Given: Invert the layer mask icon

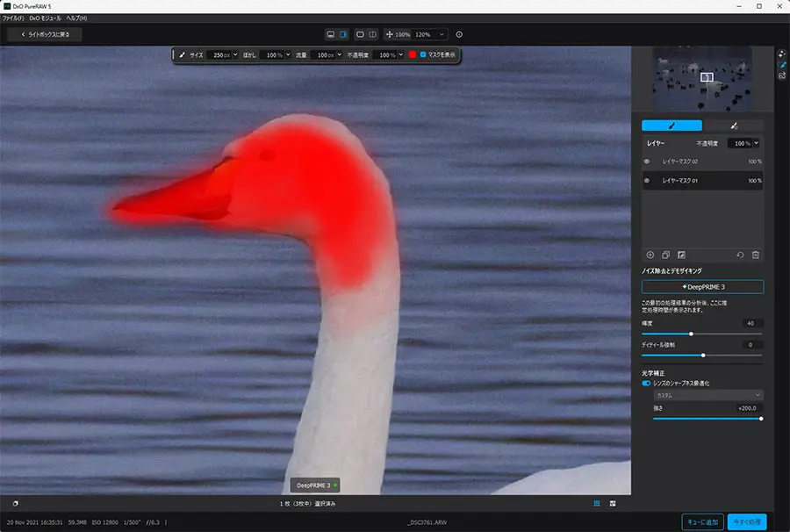Looking at the screenshot, I should [681, 255].
